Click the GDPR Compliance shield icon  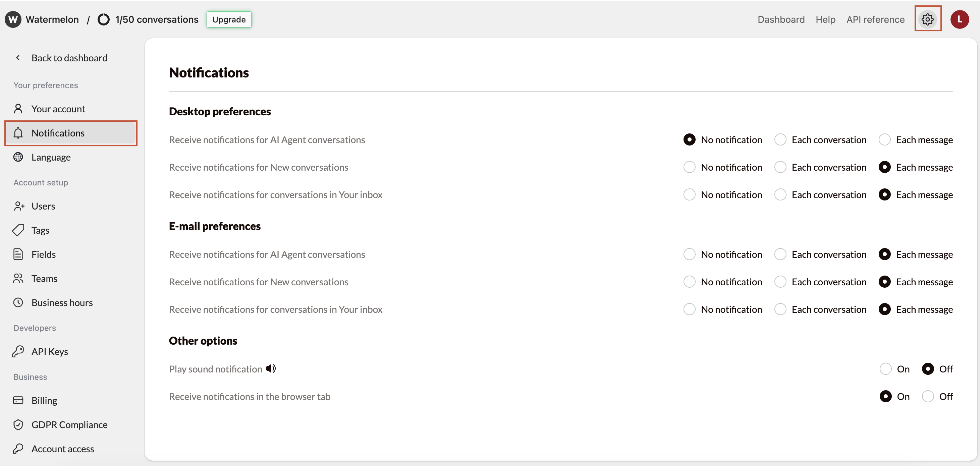pos(18,424)
